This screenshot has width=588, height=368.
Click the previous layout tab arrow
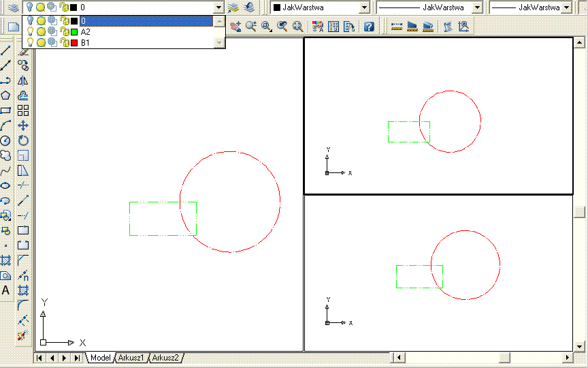click(52, 358)
